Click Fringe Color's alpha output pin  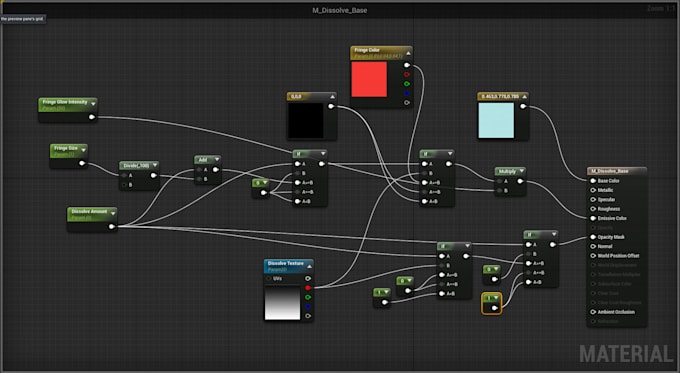pos(406,103)
